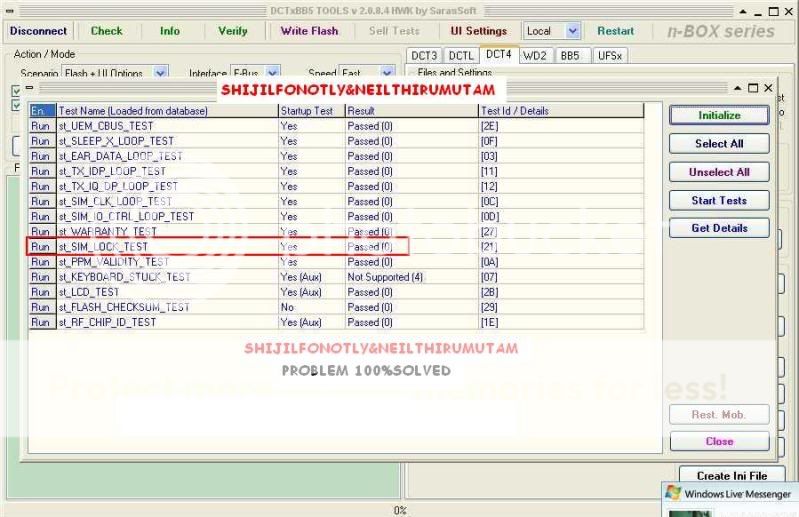Switch to the DCT3 tab

pyautogui.click(x=424, y=56)
